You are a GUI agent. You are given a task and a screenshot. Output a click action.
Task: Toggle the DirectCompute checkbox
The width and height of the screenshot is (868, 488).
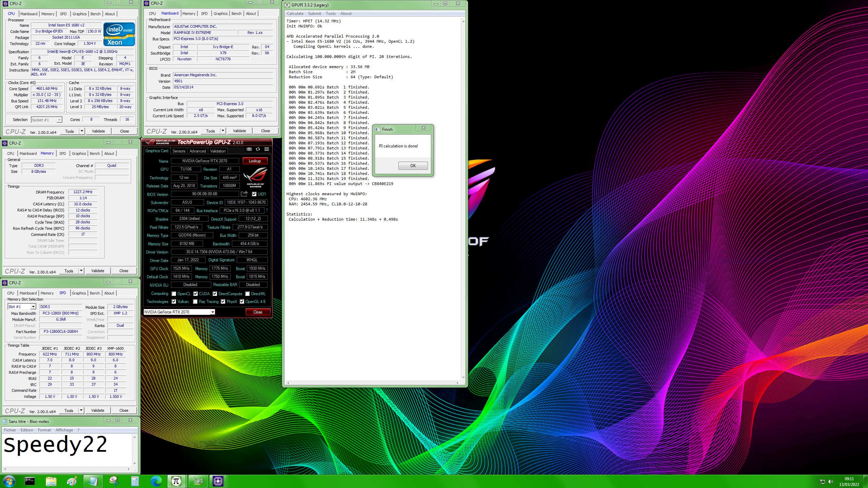pyautogui.click(x=215, y=293)
